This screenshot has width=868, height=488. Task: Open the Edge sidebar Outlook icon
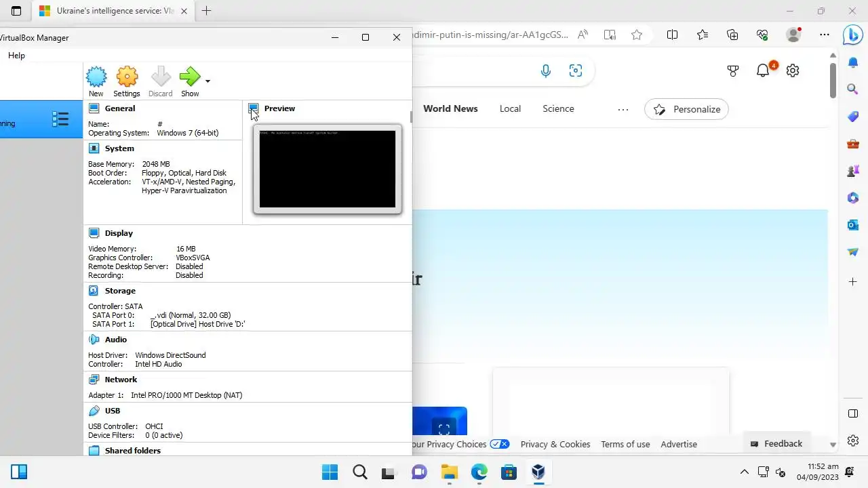(x=853, y=225)
